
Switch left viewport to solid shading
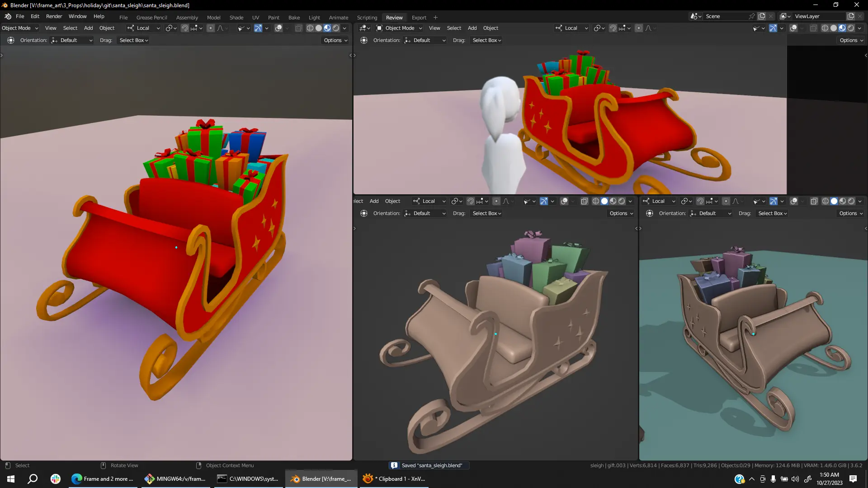tap(319, 28)
